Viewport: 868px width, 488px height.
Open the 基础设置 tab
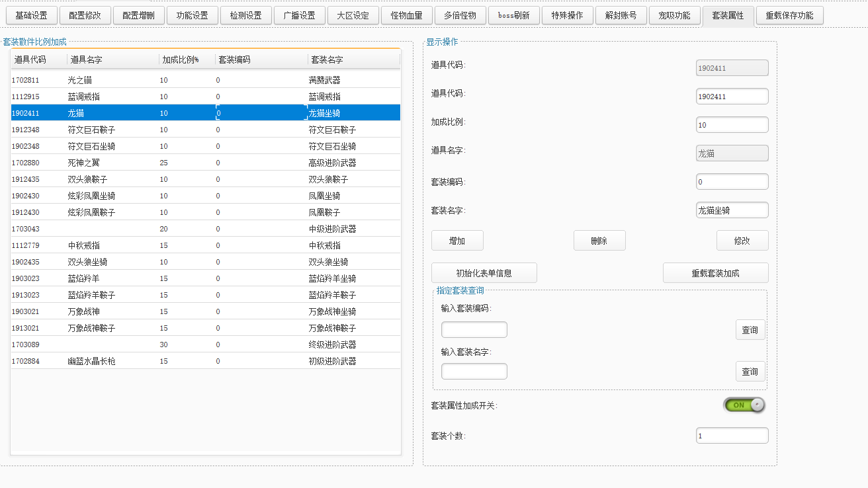coord(31,15)
